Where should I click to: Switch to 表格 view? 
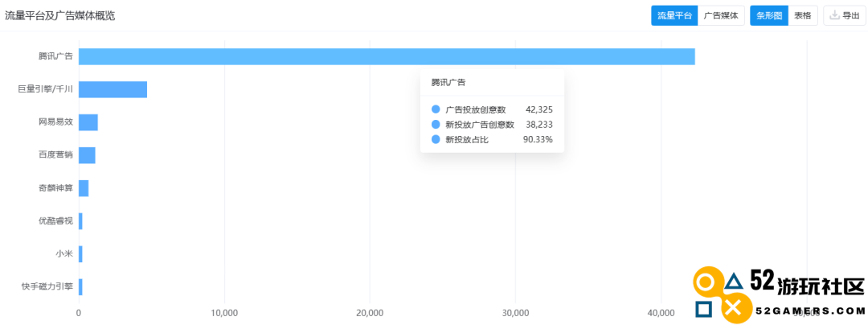pyautogui.click(x=803, y=15)
